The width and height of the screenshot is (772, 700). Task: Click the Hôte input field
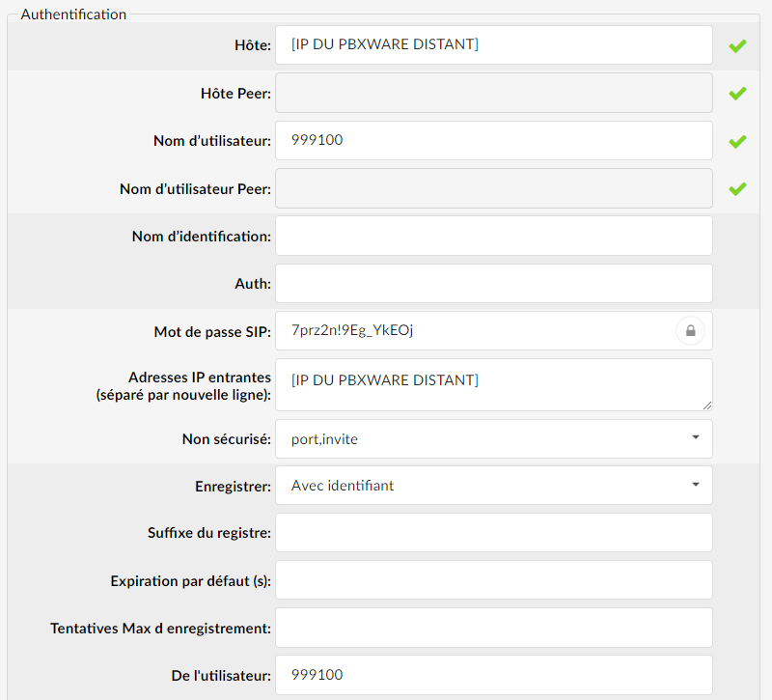point(494,44)
